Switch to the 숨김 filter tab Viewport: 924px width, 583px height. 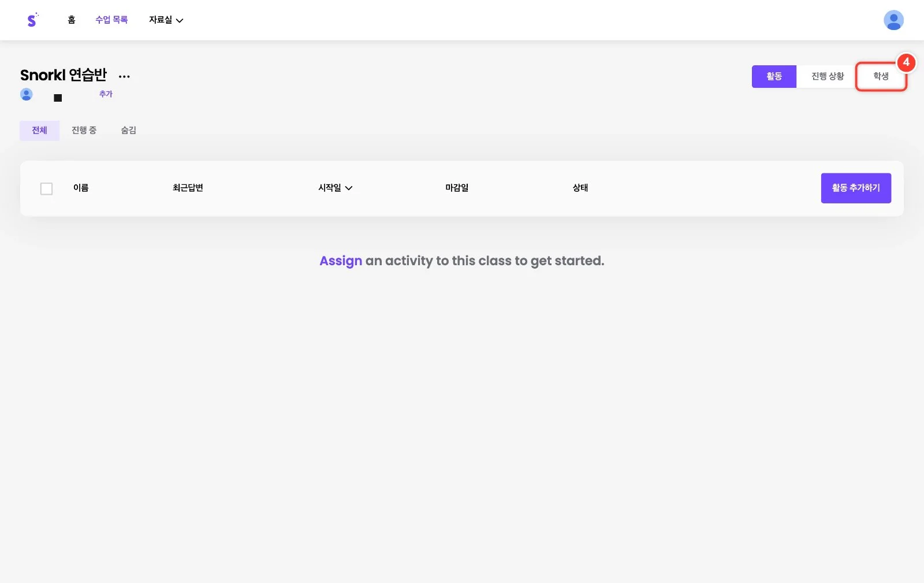[128, 130]
